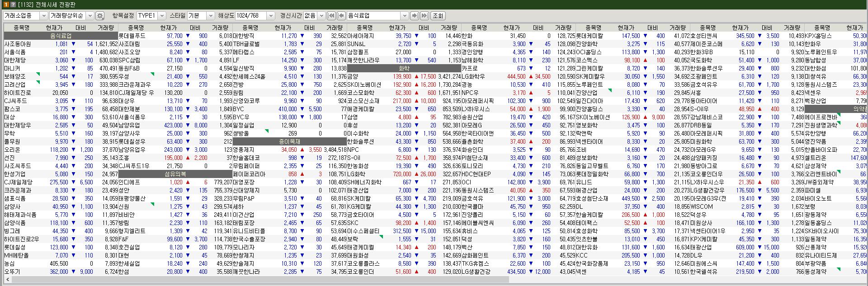Click price 444,500 of LG화학우
Screen dimensions: 868x286
(x=516, y=76)
